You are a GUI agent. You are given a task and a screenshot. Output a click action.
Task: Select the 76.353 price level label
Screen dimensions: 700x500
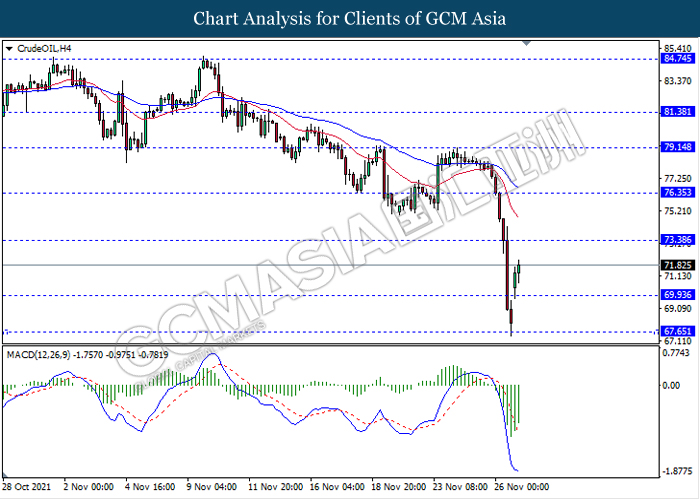[677, 193]
